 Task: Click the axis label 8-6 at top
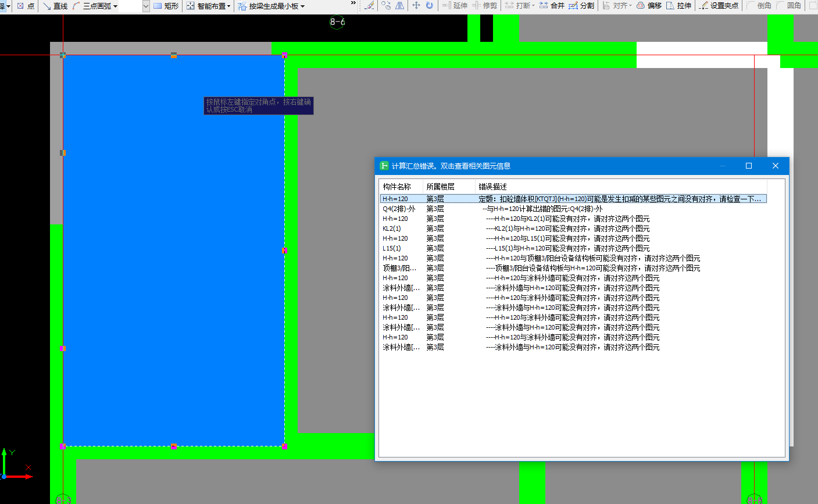point(337,22)
